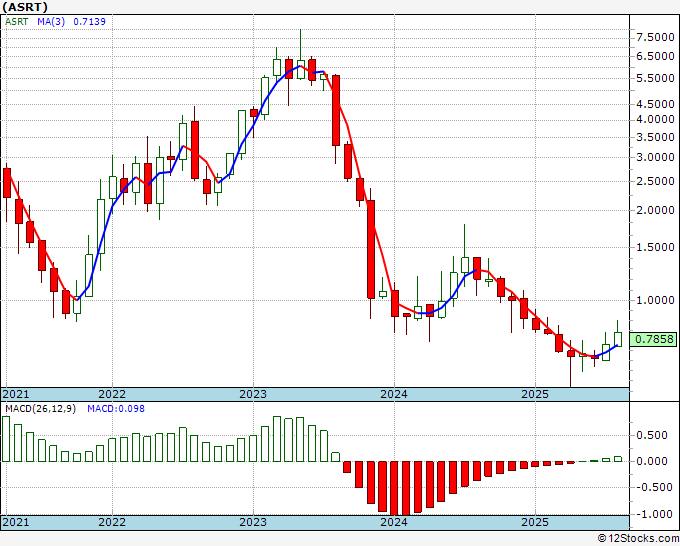
Task: Click 2024 on the MACD time axis
Action: (394, 522)
